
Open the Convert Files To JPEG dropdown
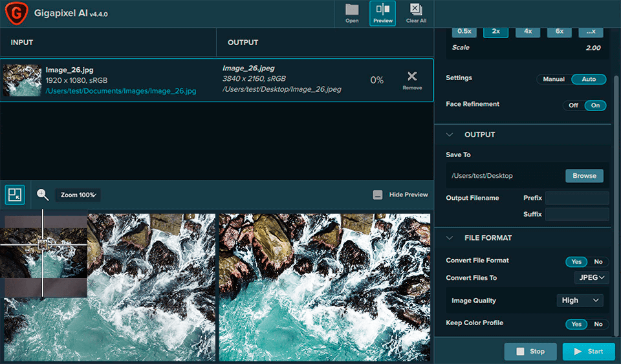[x=592, y=278]
